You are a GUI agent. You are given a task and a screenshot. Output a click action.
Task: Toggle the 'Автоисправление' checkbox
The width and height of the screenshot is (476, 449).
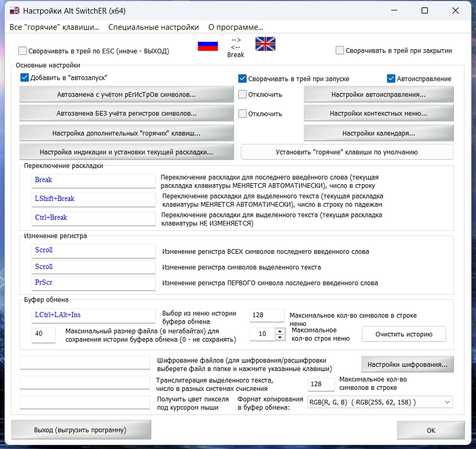pyautogui.click(x=391, y=78)
